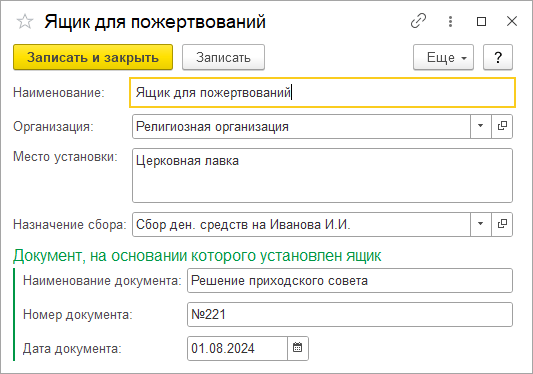Expand the Назначение сбора dropdown arrow
533x374 pixels.
coord(481,224)
